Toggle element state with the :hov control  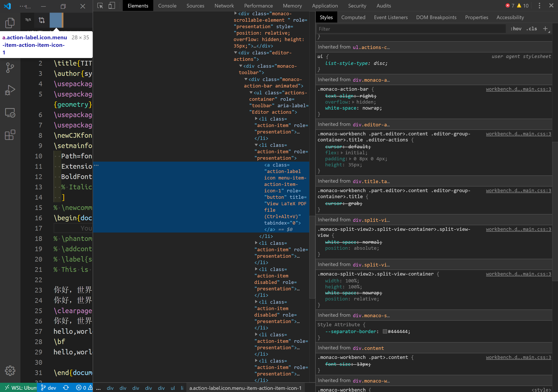(x=516, y=29)
